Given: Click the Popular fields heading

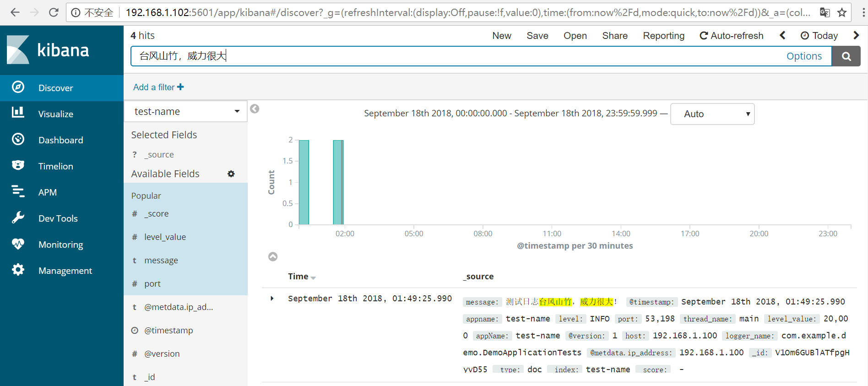Looking at the screenshot, I should tap(146, 196).
